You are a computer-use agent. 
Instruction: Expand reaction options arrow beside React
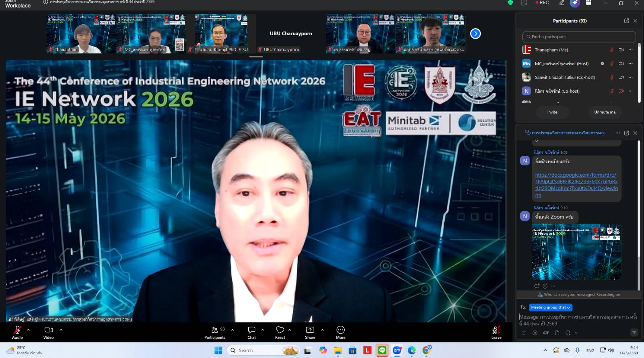[x=290, y=330]
